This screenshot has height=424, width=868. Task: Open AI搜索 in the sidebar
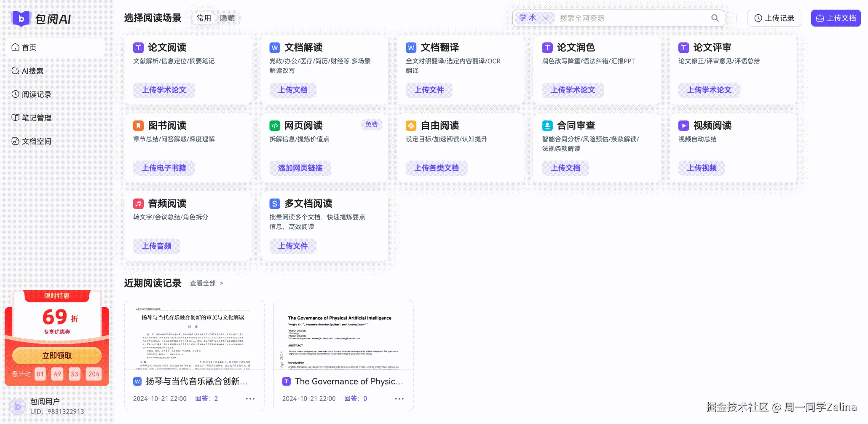click(x=32, y=71)
